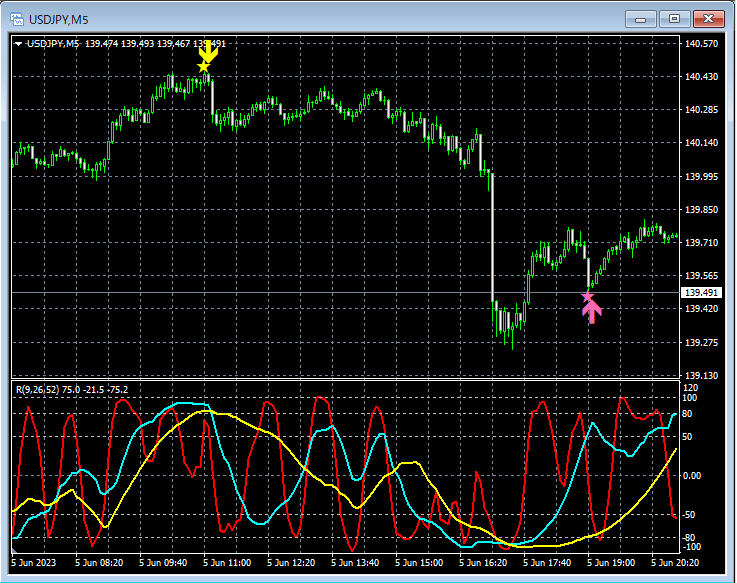
Task: Close the USDJPY,M5 chart window
Action: [708, 19]
